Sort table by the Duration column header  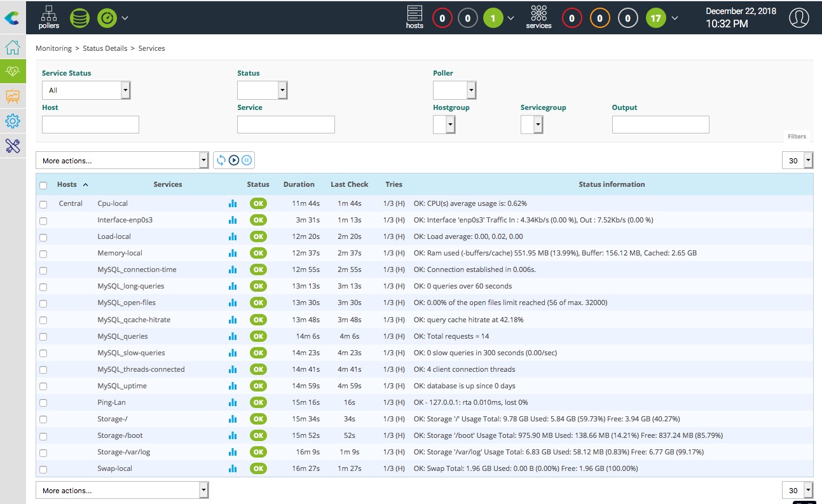[299, 184]
